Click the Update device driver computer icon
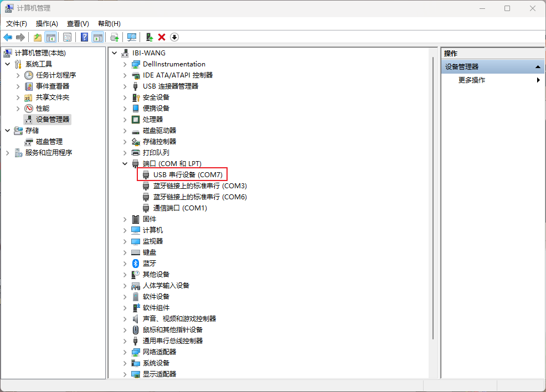546x392 pixels. pos(150,37)
